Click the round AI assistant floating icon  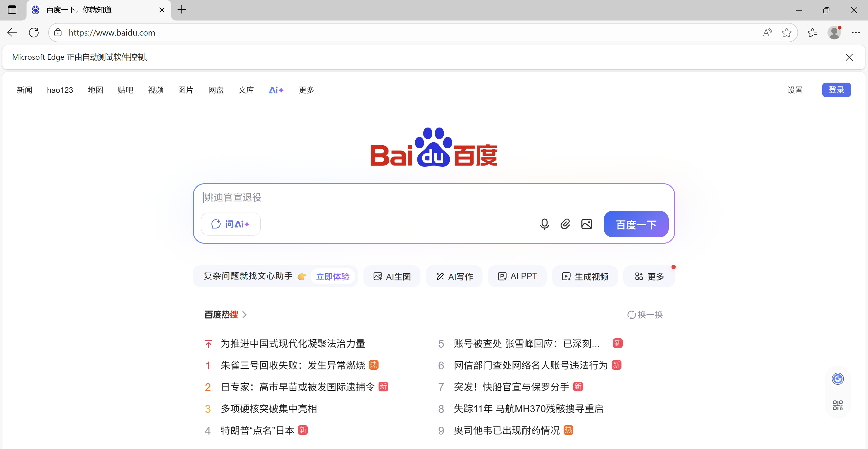838,379
